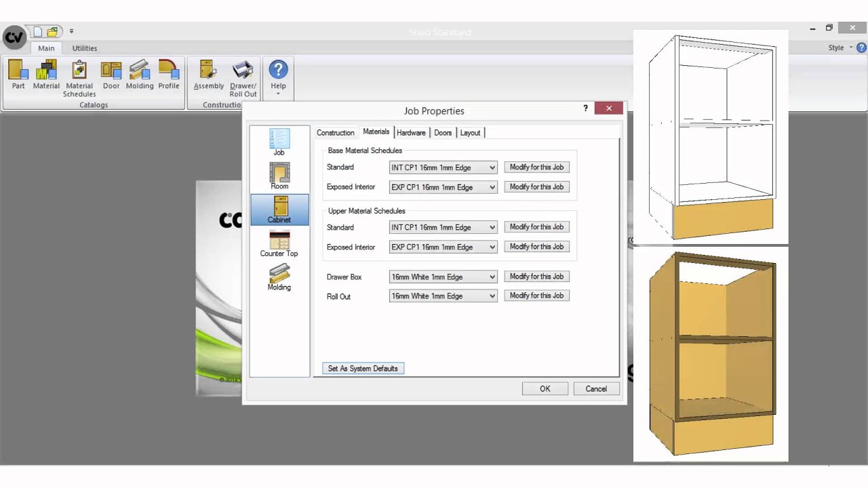Viewport: 868px width, 488px height.
Task: Open the Material catalog
Action: [46, 75]
